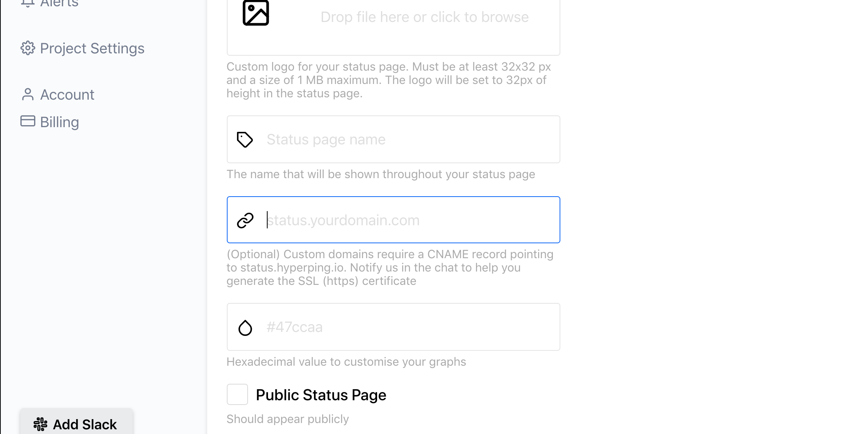Open the Account menu item
868x434 pixels.
(67, 95)
